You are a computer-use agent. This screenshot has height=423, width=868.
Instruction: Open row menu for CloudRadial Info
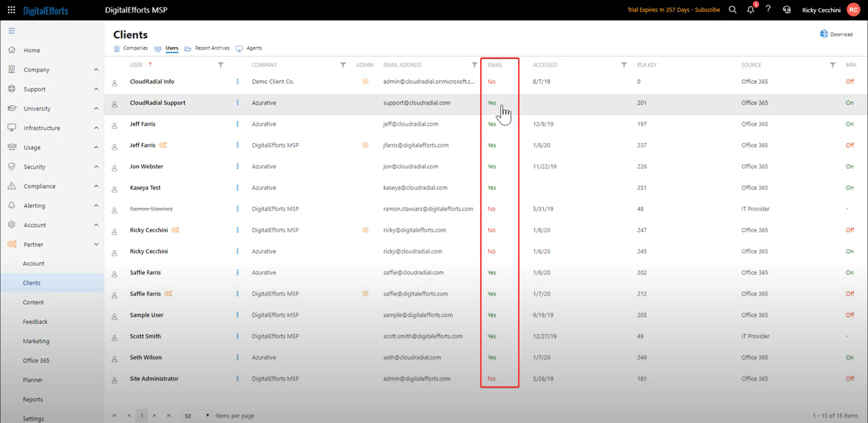pyautogui.click(x=237, y=81)
